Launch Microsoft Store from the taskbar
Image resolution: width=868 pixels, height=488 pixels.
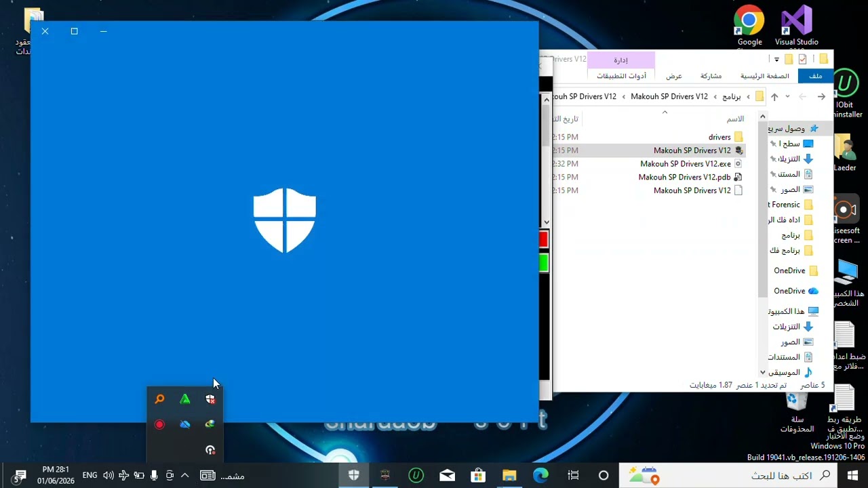(x=478, y=475)
